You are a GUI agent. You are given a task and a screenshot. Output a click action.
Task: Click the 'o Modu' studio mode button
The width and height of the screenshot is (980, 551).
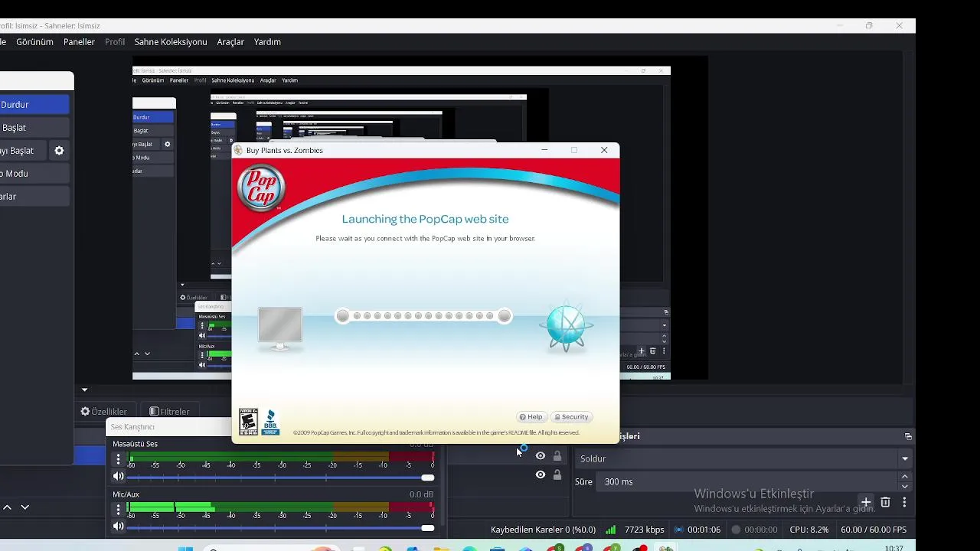pyautogui.click(x=34, y=174)
